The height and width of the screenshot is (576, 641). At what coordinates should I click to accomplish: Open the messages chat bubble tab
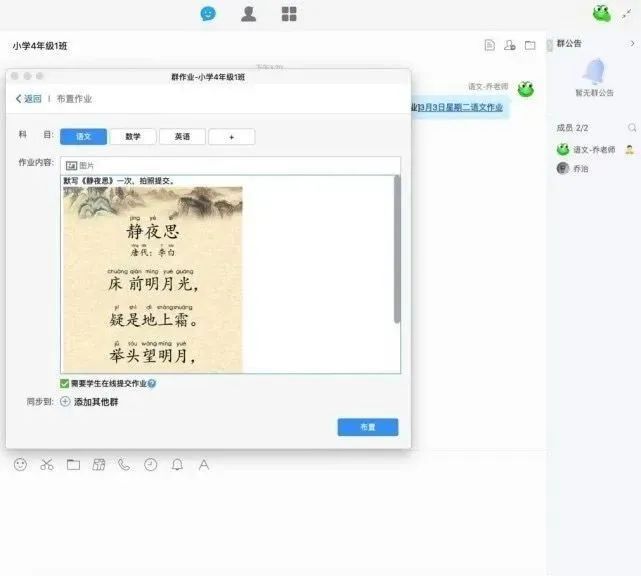coord(208,13)
